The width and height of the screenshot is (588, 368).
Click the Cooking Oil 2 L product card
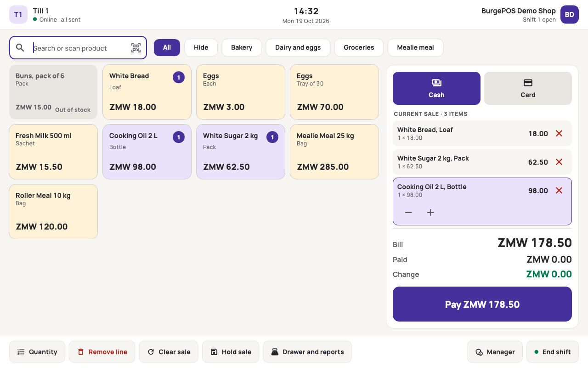[147, 152]
